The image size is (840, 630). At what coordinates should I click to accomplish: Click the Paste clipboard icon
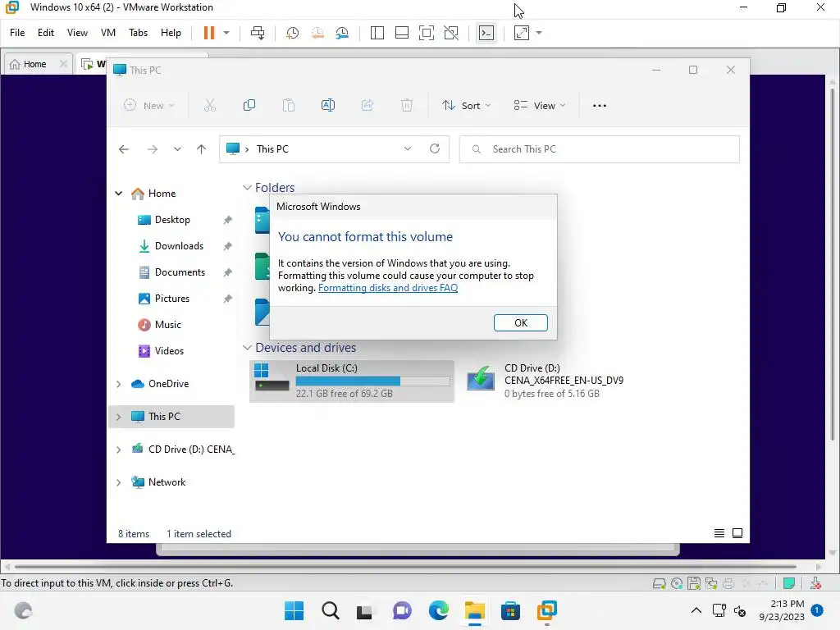tap(289, 106)
